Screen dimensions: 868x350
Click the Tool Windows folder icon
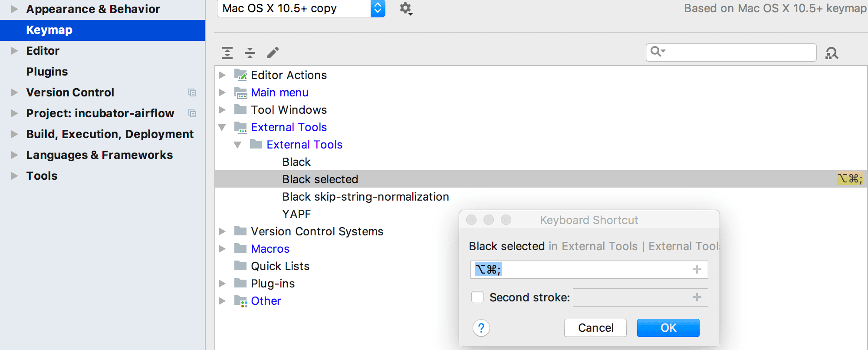240,109
